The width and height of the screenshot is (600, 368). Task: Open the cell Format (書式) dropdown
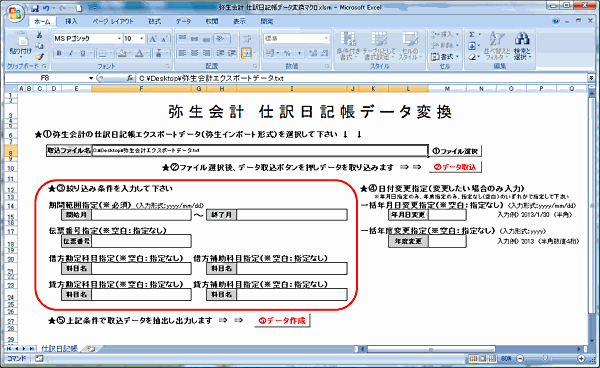(x=444, y=57)
